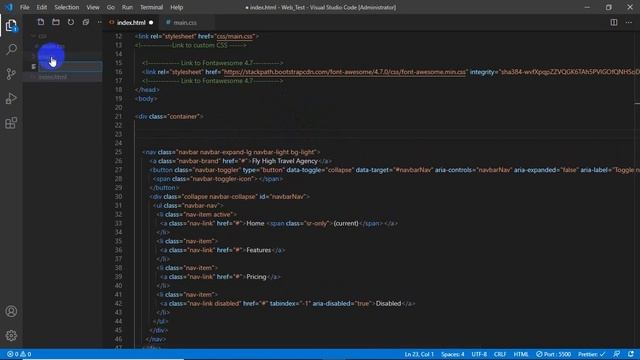Click the new file name input box
This screenshot has width=640, height=360.
(x=70, y=66)
